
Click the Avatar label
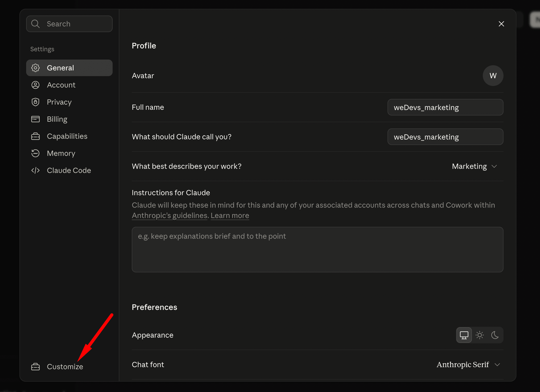pos(143,76)
